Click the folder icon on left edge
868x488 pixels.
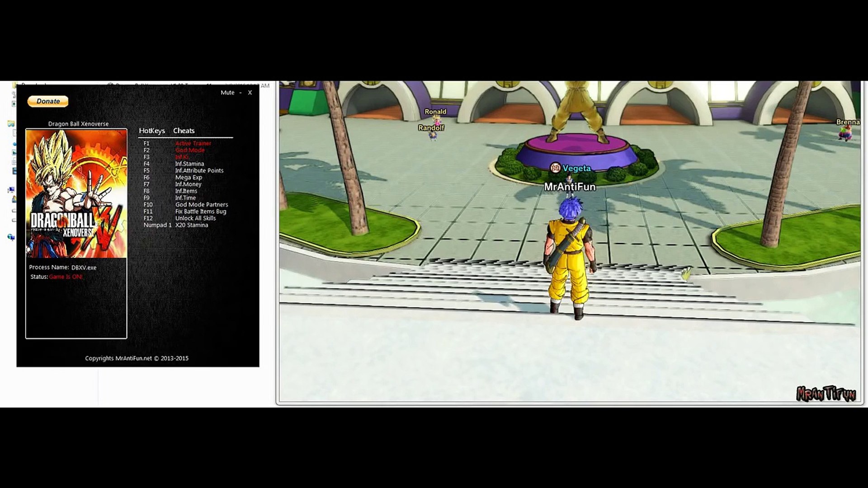point(11,123)
